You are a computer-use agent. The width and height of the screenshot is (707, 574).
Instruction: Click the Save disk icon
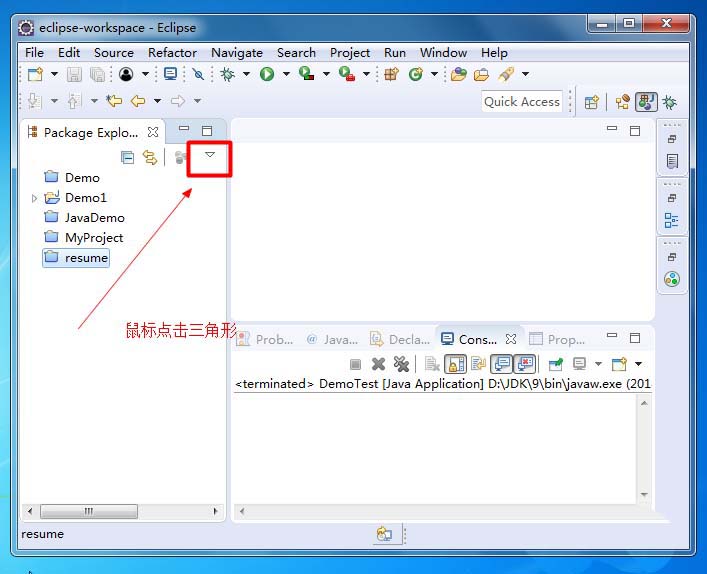(x=74, y=74)
